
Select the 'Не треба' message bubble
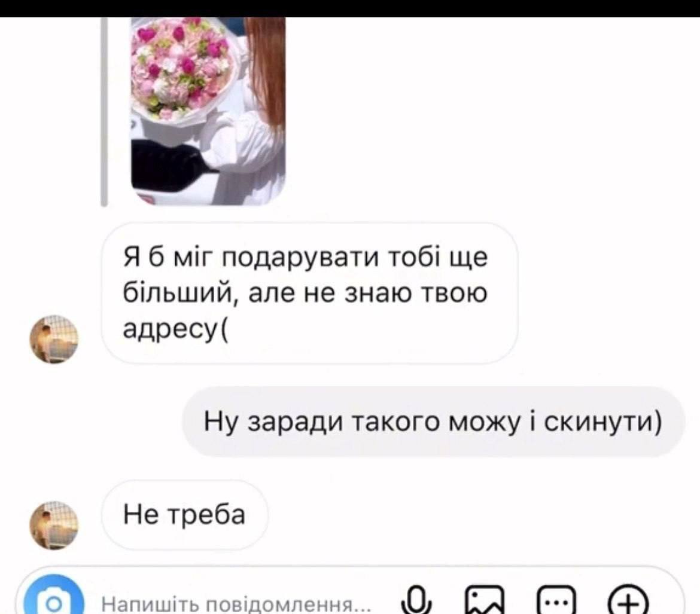tap(184, 515)
